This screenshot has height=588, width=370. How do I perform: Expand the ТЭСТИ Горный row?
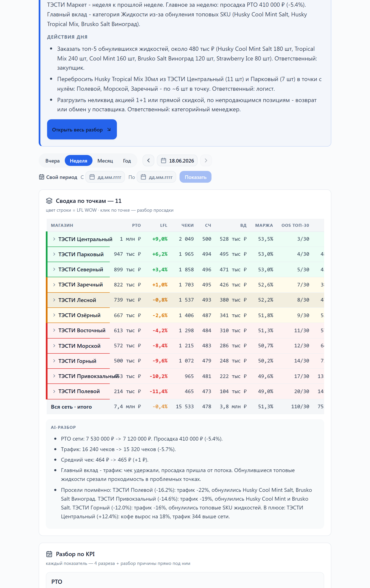click(54, 361)
